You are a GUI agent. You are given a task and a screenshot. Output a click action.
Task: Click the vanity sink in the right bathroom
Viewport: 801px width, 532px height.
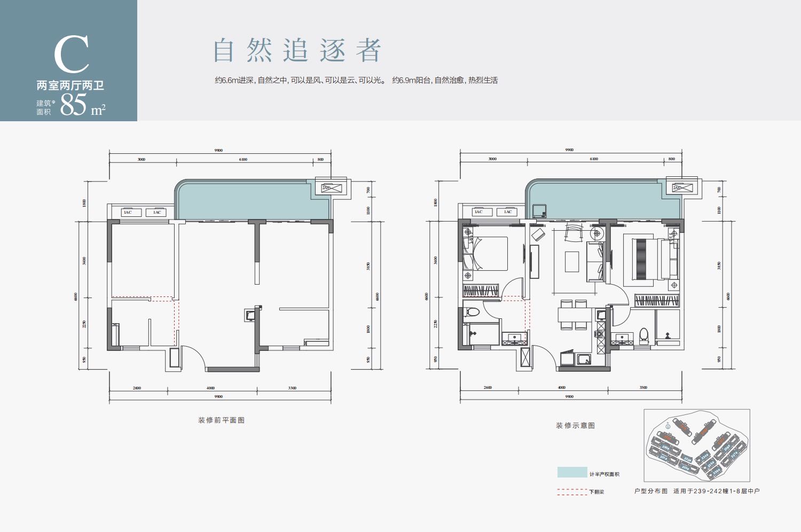(x=622, y=339)
